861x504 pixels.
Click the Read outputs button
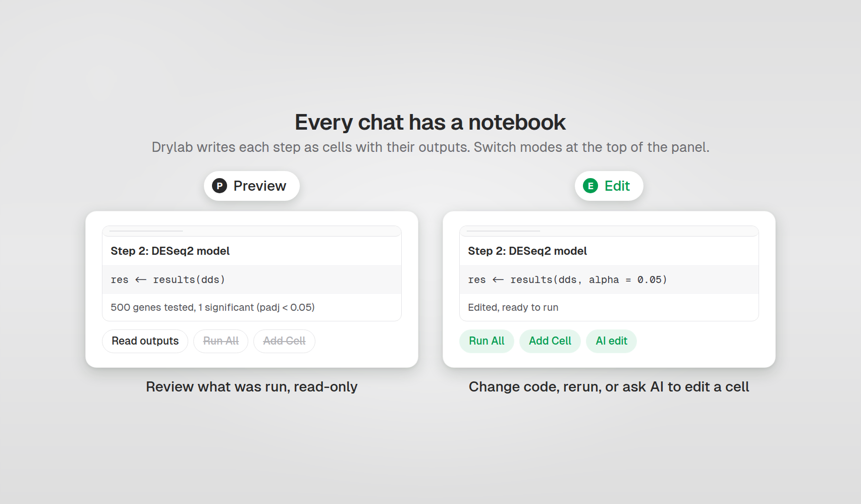click(x=145, y=341)
